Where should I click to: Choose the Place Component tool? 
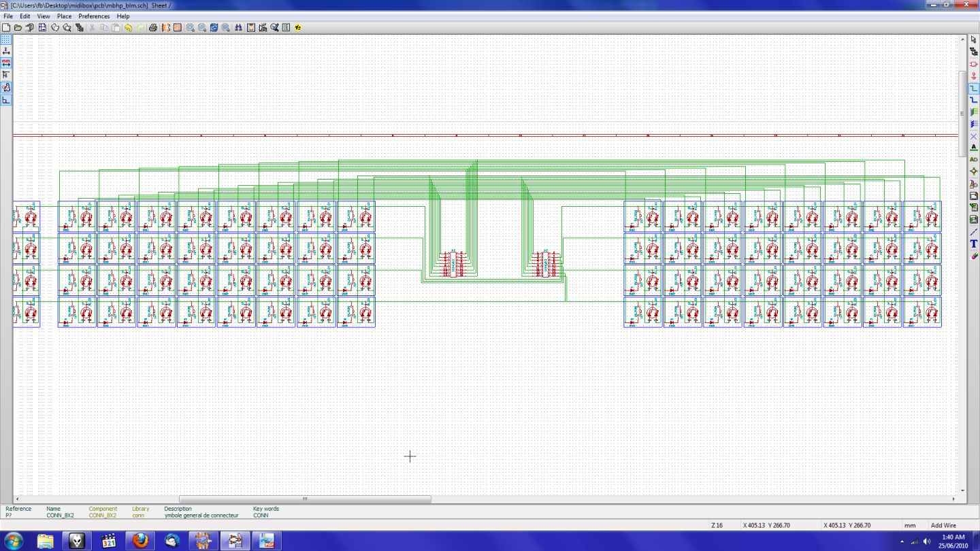(x=973, y=64)
